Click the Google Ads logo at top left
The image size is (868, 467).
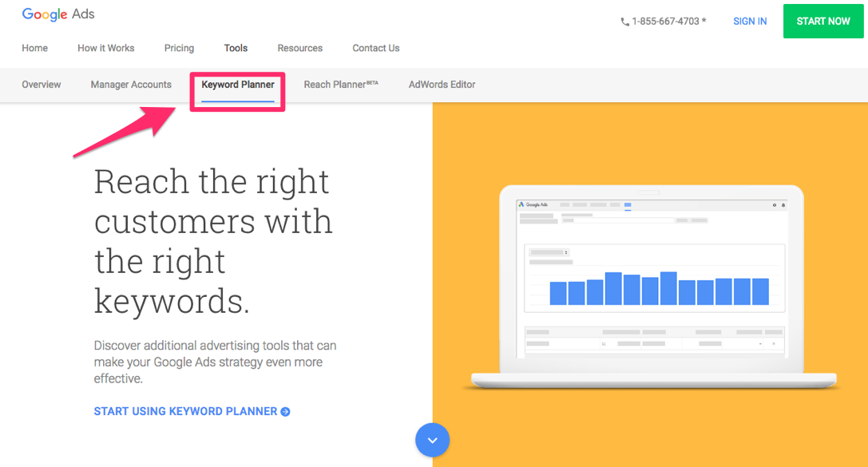57,14
